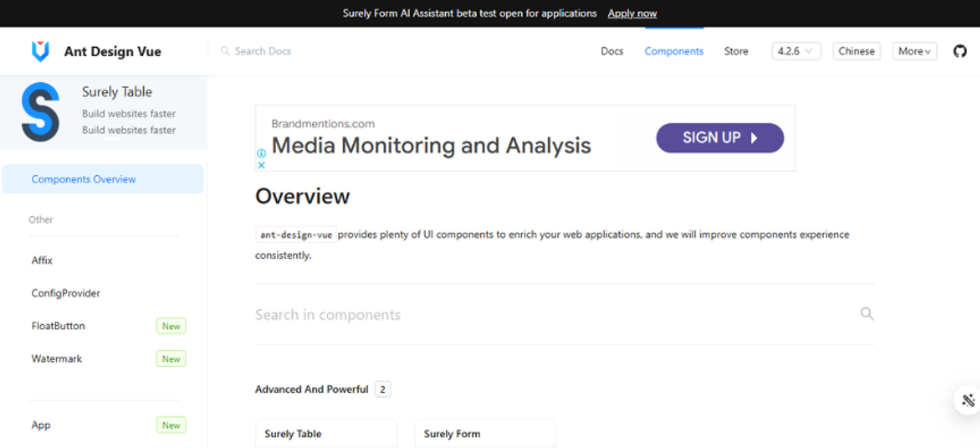Open the Surely Table component card
This screenshot has width=980, height=448.
[x=326, y=433]
